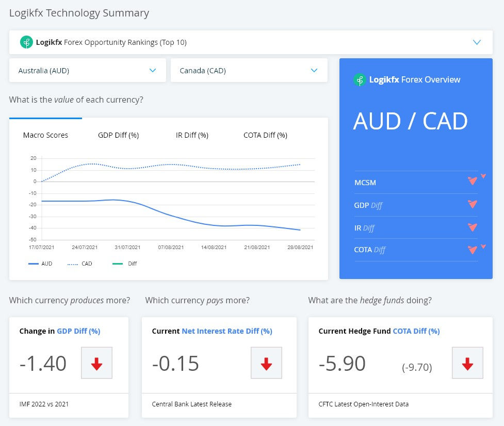The height and width of the screenshot is (426, 504).
Task: Switch to the Macro Scores tab
Action: point(45,135)
